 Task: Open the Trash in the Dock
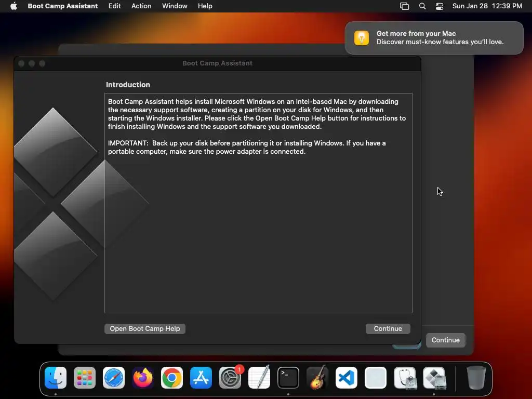click(476, 378)
